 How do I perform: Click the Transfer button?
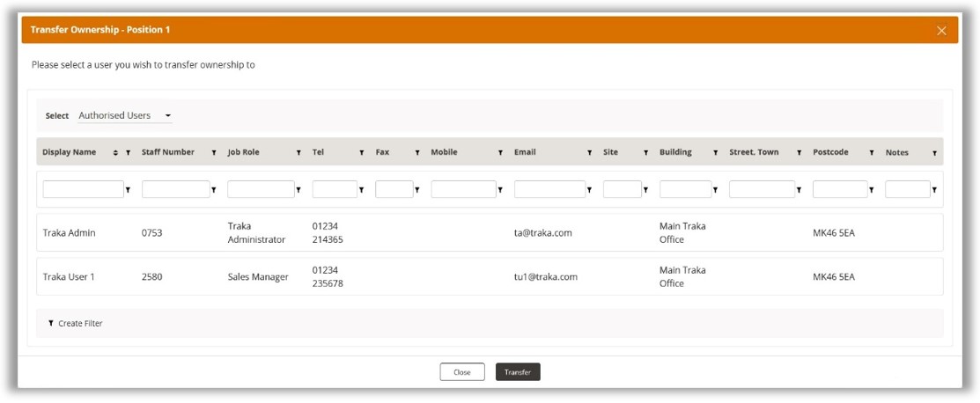click(518, 372)
